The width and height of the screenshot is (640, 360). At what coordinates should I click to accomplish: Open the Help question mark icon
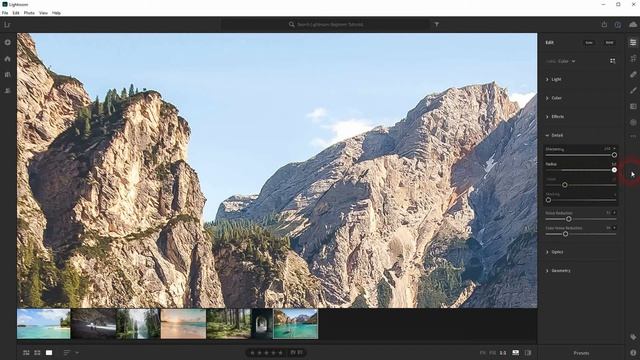click(x=618, y=24)
